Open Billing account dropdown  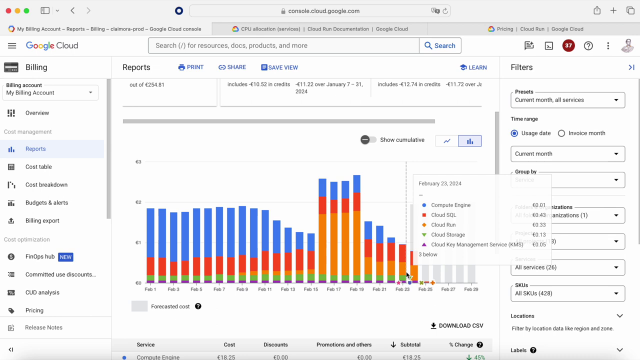pyautogui.click(x=50, y=93)
